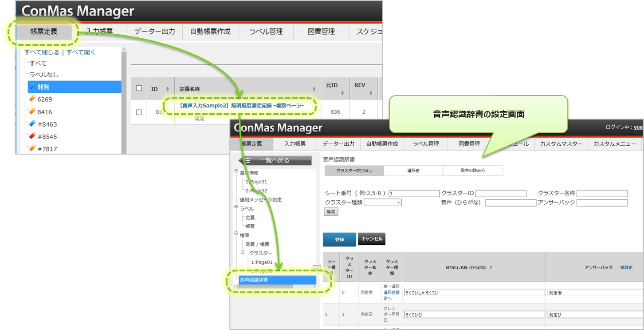Screen dimensions: 644x330
Task: Click the すべて閉じる link
Action: tap(42, 52)
